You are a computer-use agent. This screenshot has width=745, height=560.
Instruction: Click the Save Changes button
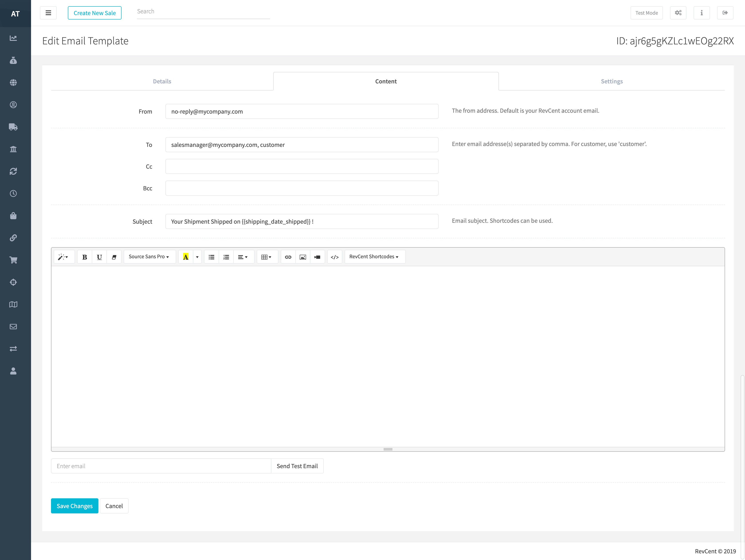(x=74, y=506)
